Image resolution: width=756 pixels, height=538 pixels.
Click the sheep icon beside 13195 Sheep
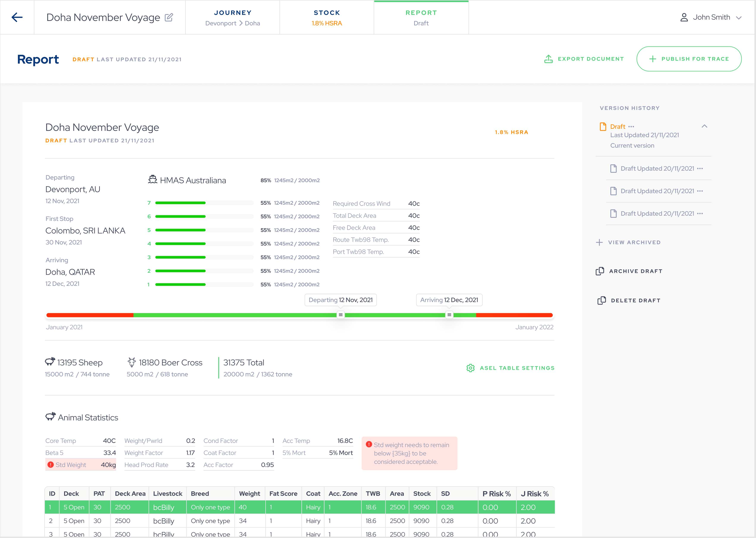50,362
